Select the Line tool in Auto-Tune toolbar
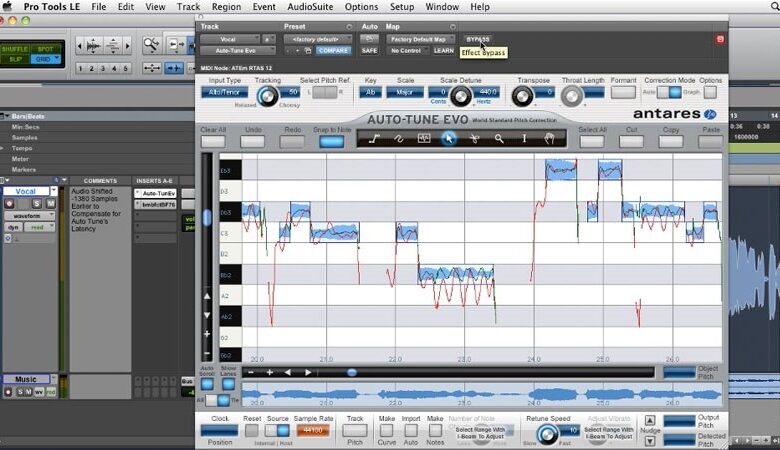This screenshot has height=450, width=780. (374, 139)
